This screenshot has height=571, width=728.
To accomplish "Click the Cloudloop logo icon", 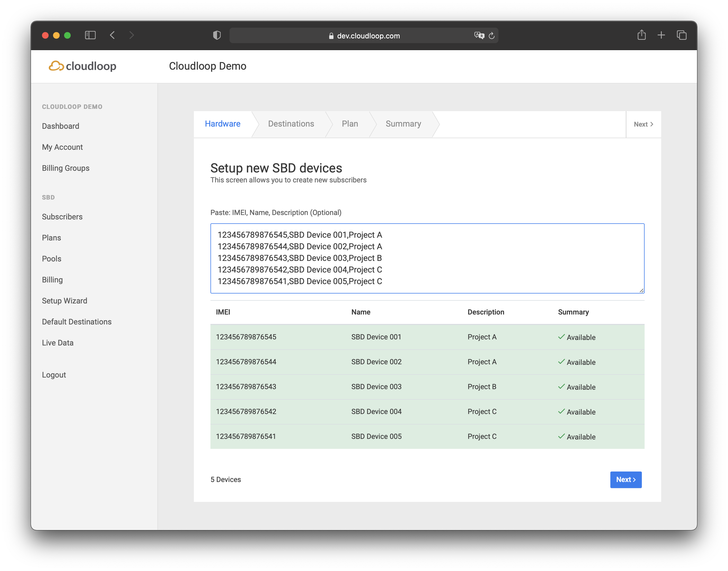I will [x=56, y=66].
